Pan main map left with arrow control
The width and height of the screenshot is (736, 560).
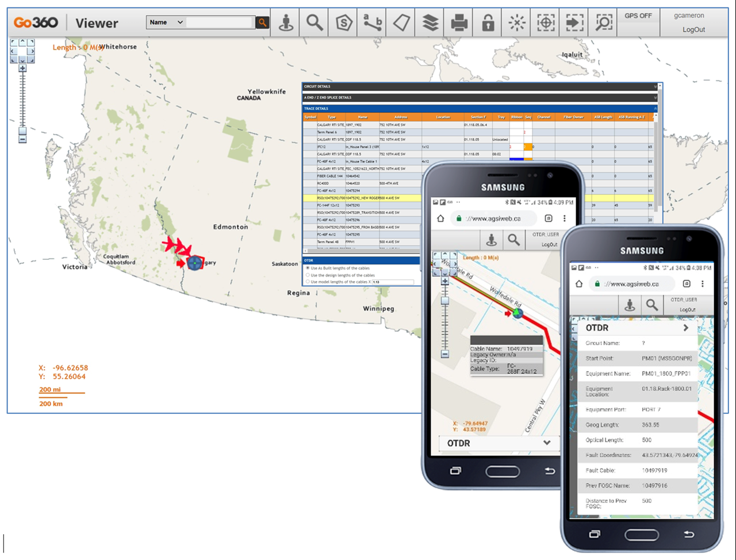coord(14,51)
